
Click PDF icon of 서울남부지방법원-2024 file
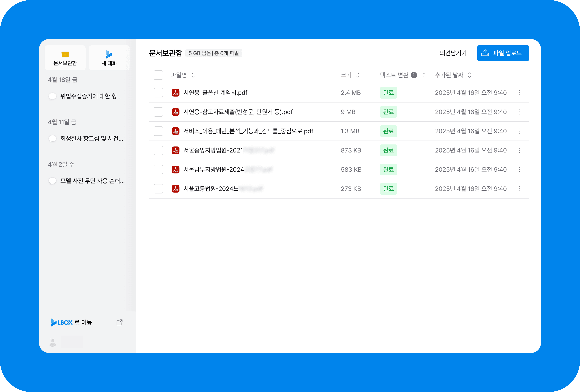point(175,170)
